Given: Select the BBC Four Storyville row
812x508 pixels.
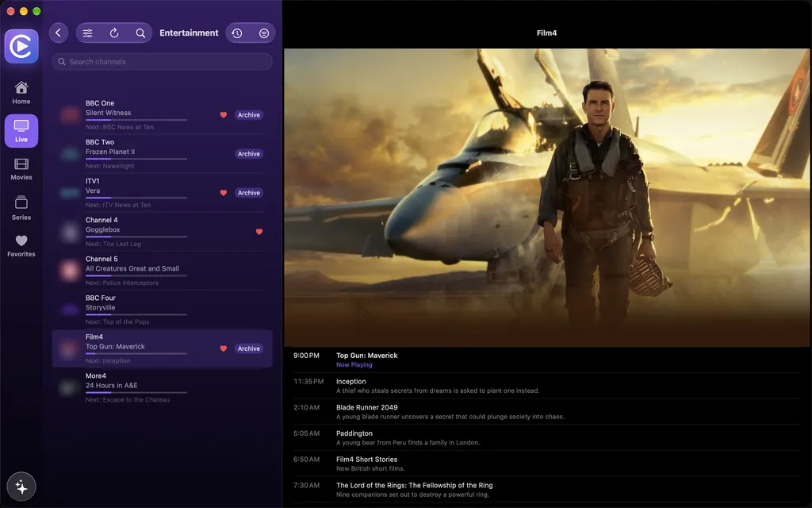Looking at the screenshot, I should [x=162, y=310].
